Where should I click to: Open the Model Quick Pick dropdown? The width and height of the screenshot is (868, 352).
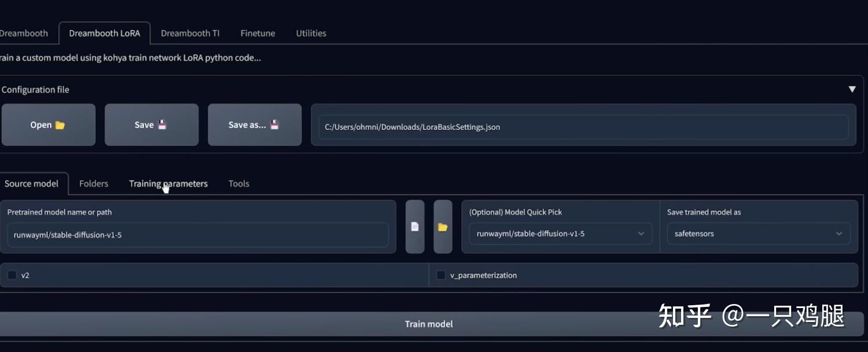[641, 234]
